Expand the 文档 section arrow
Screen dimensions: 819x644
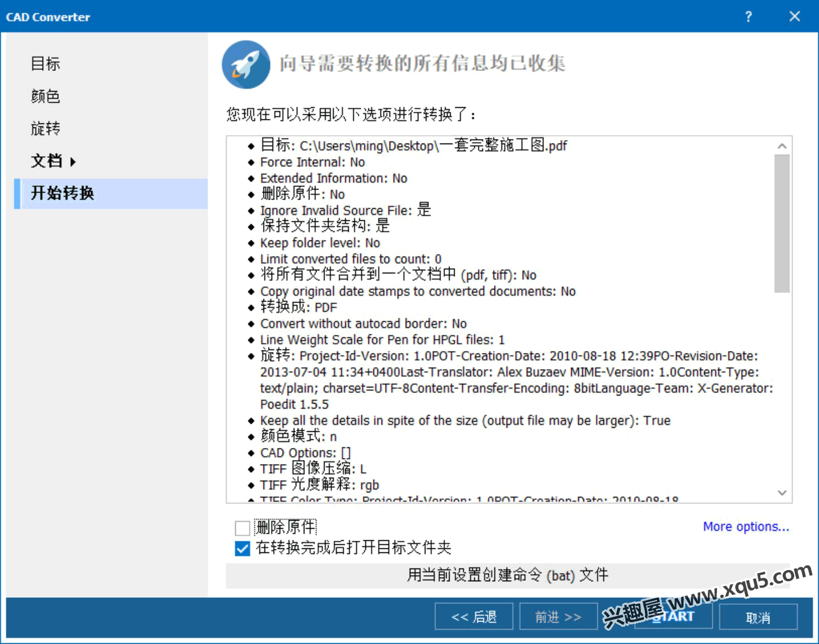pos(73,162)
